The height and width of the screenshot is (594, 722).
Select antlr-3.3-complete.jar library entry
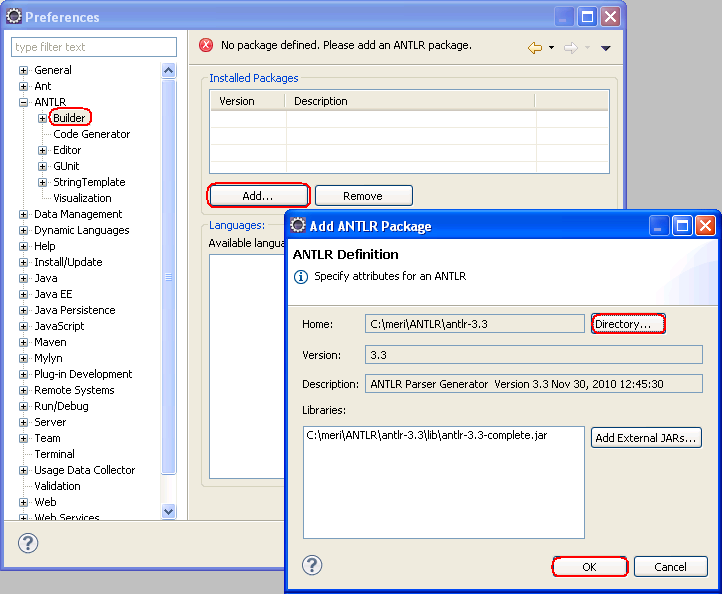click(x=426, y=435)
